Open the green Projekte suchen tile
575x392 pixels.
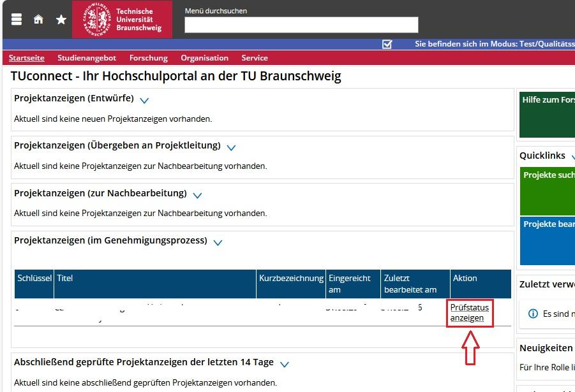(548, 192)
